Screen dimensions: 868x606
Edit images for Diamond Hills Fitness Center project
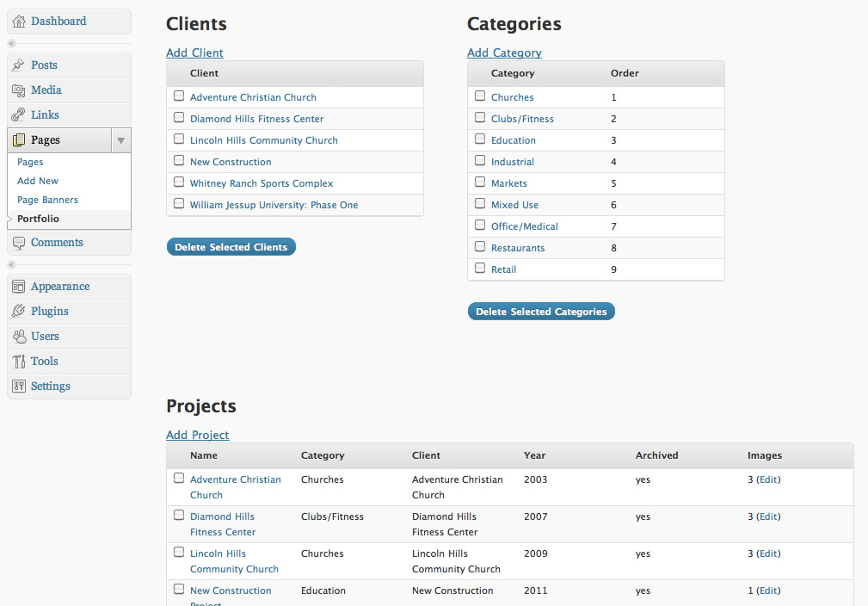tap(768, 516)
